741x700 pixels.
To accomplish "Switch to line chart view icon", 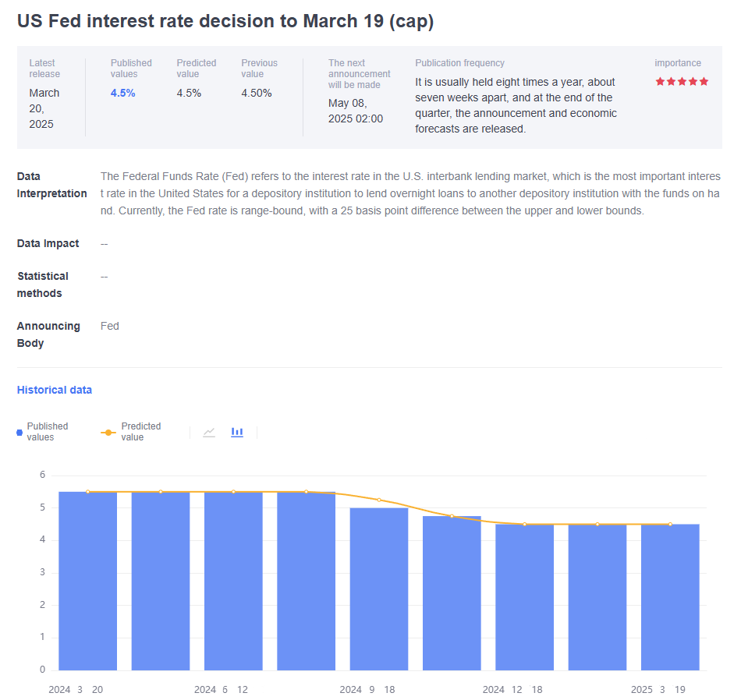I will click(209, 432).
